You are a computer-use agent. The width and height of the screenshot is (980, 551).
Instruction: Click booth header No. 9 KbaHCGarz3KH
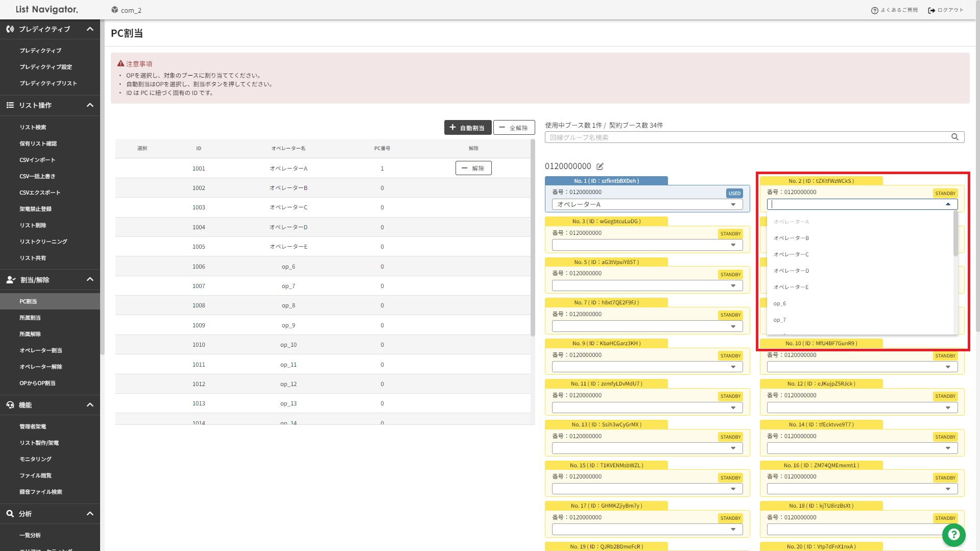tap(606, 343)
